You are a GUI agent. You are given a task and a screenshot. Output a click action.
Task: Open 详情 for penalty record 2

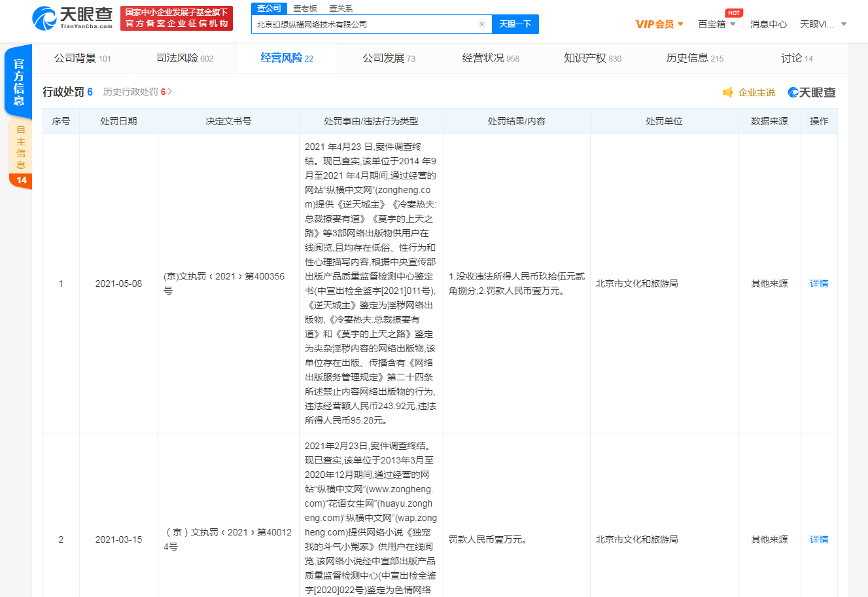[819, 539]
